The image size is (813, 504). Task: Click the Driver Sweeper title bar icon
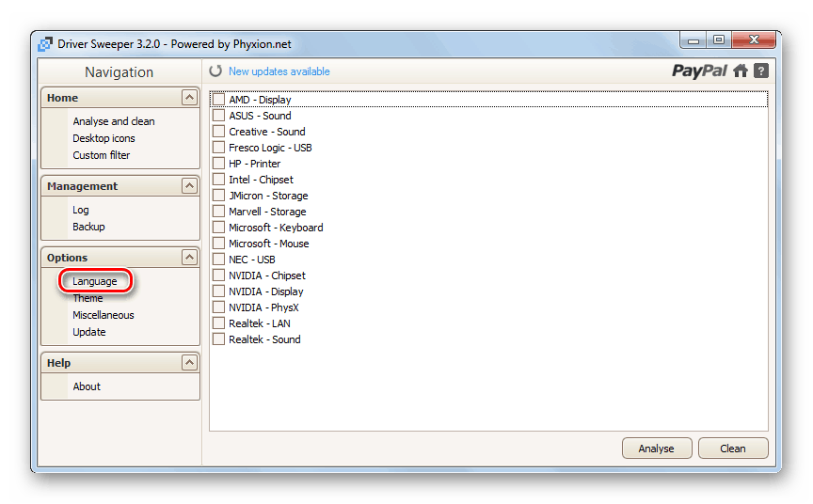(45, 44)
